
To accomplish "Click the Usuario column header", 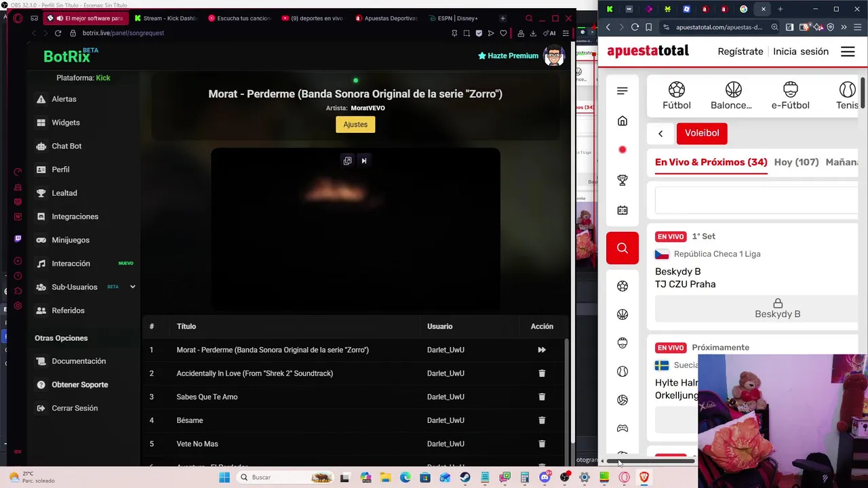I will point(440,327).
